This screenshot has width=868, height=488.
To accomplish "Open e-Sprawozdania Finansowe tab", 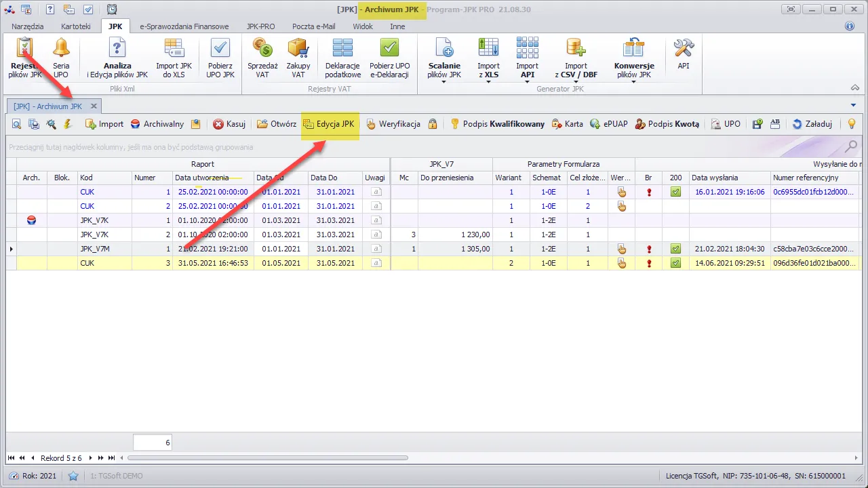I will pyautogui.click(x=184, y=26).
